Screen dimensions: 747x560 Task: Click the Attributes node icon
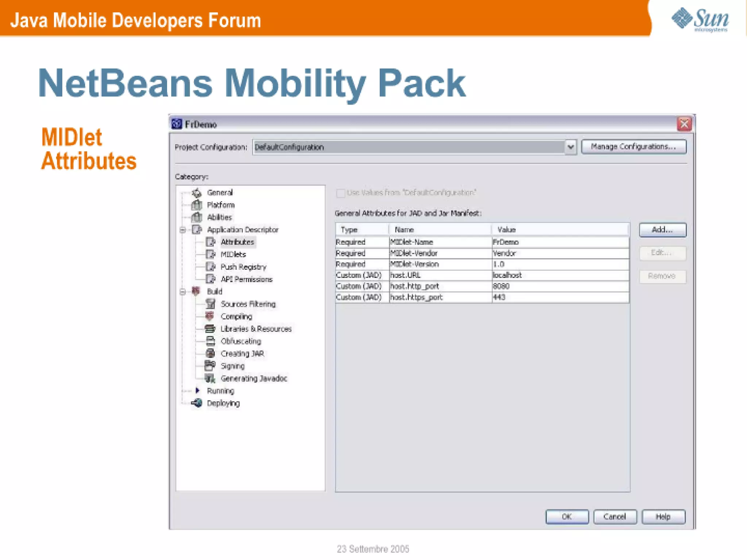210,242
